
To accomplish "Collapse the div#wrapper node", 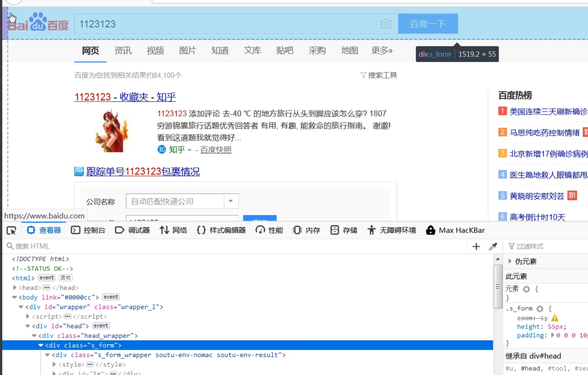I will 21,307.
